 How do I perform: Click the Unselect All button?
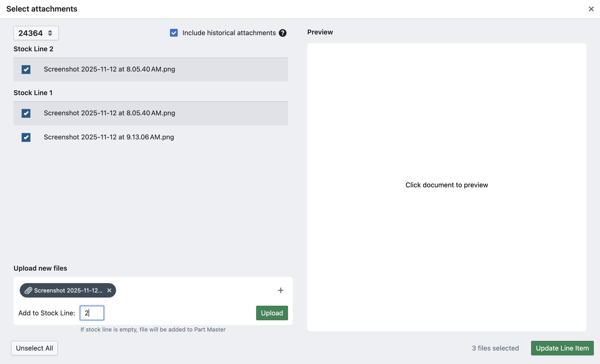click(x=34, y=348)
